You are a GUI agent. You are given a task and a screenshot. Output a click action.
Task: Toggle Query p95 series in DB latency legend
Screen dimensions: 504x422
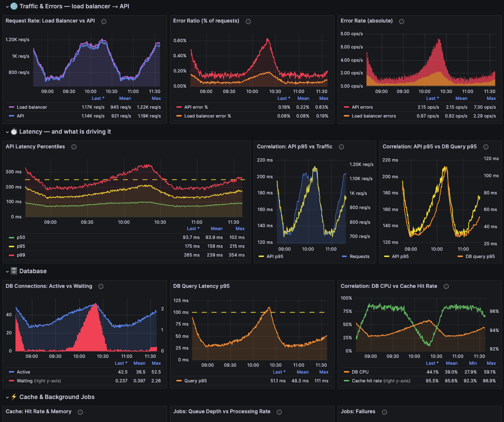(195, 381)
